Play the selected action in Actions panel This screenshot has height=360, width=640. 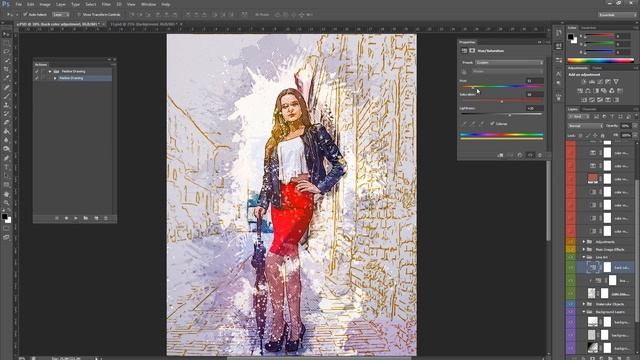click(76, 218)
